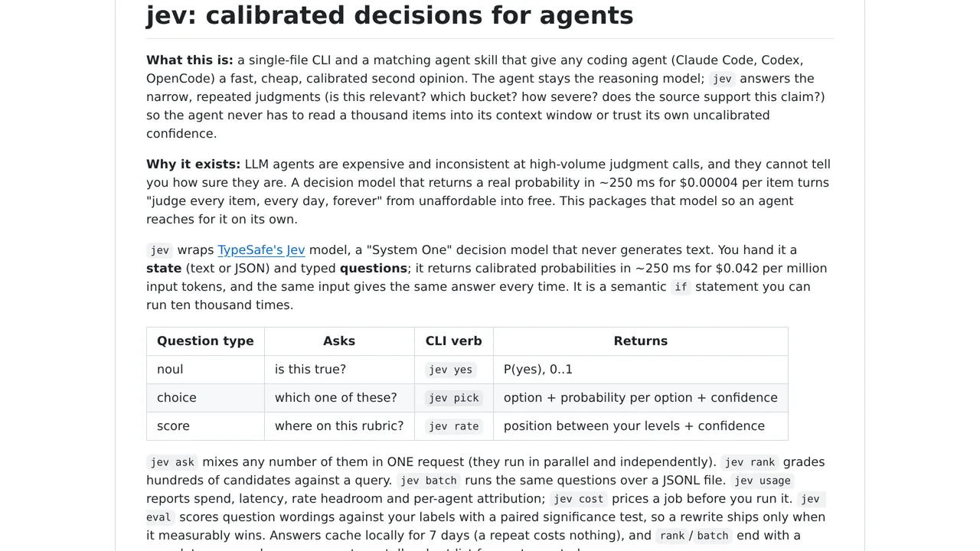Screen dimensions: 980x551
Task: Click the "jev rank" inline code
Action: (750, 462)
